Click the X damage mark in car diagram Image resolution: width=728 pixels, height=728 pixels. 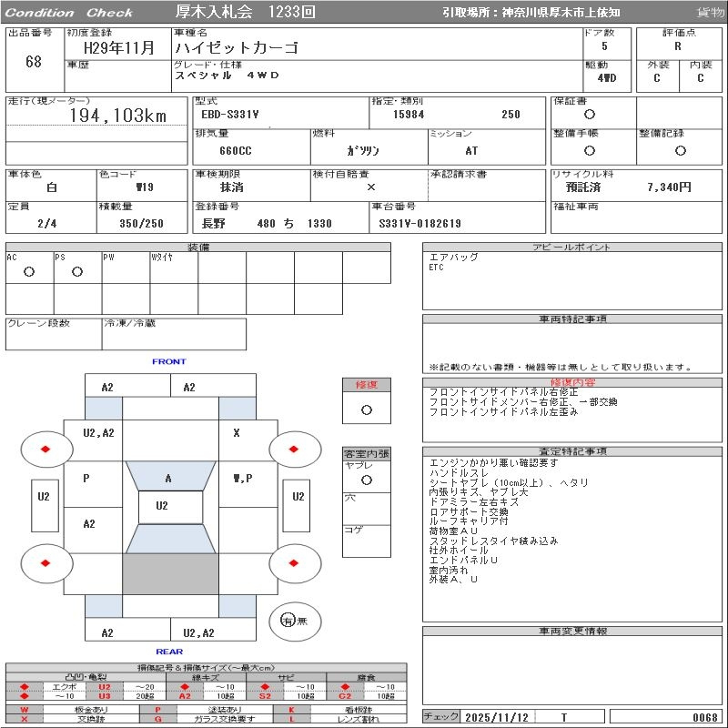click(237, 433)
